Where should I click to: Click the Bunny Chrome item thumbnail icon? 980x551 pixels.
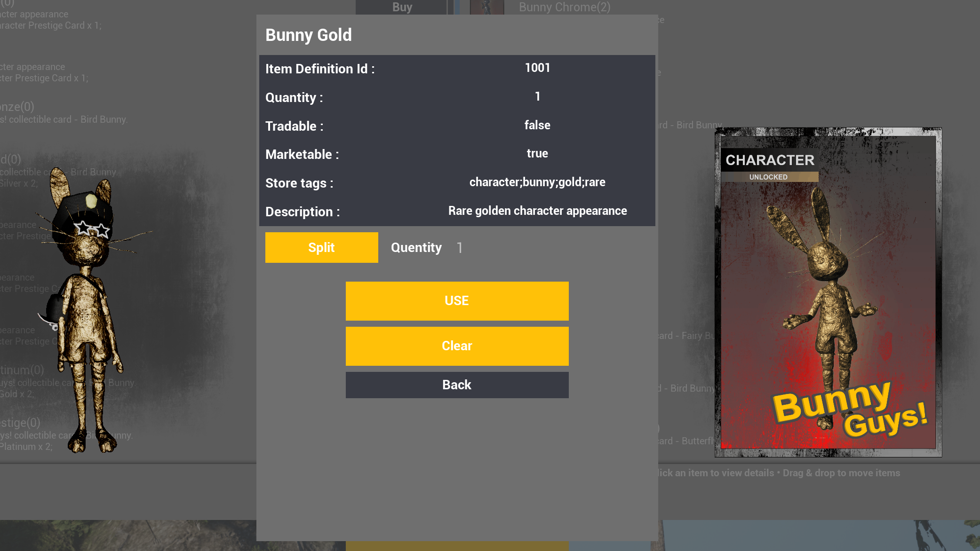coord(486,7)
